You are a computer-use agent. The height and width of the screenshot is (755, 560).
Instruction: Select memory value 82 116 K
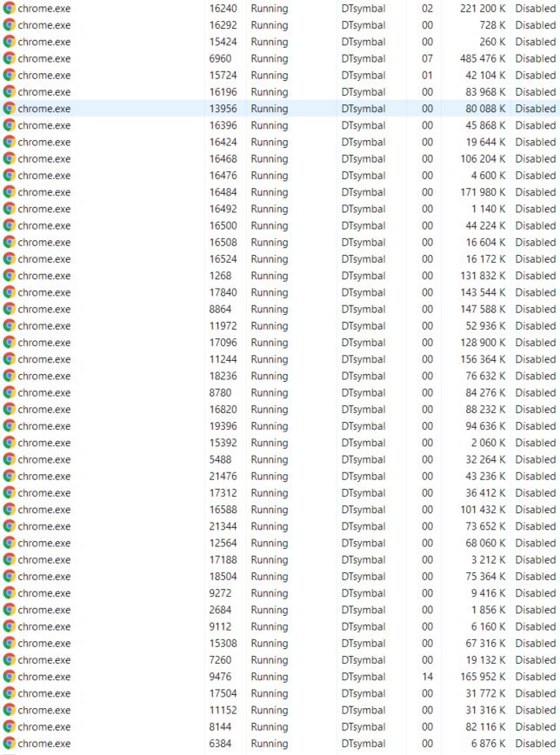coord(486,726)
